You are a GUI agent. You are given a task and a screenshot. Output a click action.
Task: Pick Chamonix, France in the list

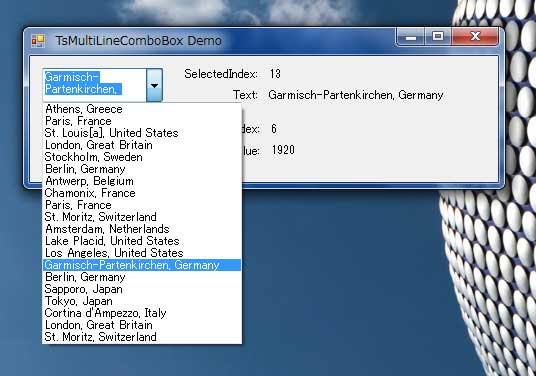142,193
